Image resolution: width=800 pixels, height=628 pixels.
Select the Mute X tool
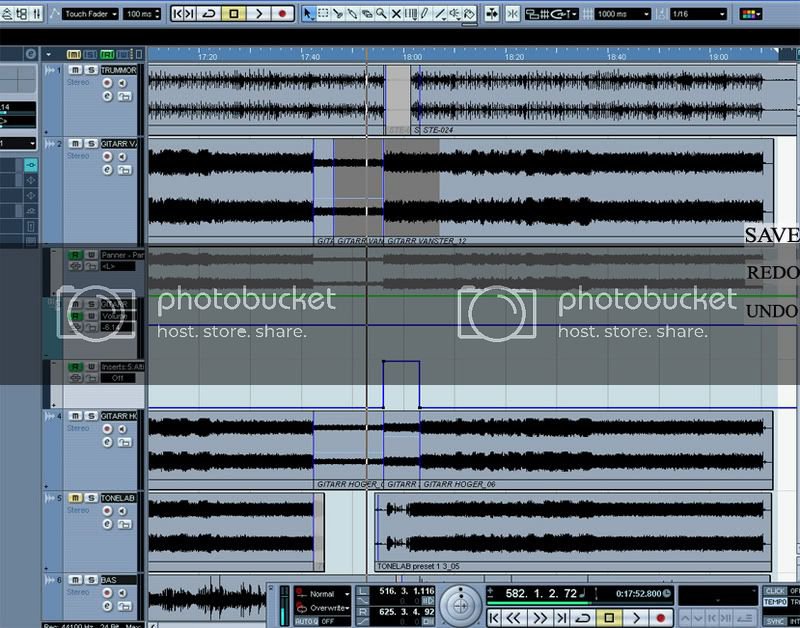(396, 14)
